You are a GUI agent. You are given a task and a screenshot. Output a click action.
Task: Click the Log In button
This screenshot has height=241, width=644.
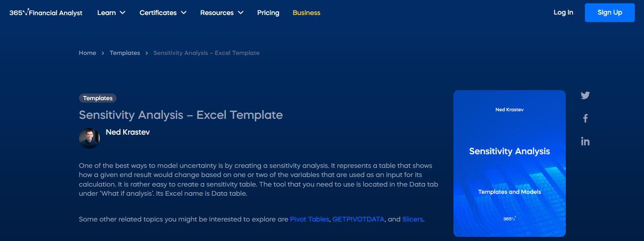(563, 12)
